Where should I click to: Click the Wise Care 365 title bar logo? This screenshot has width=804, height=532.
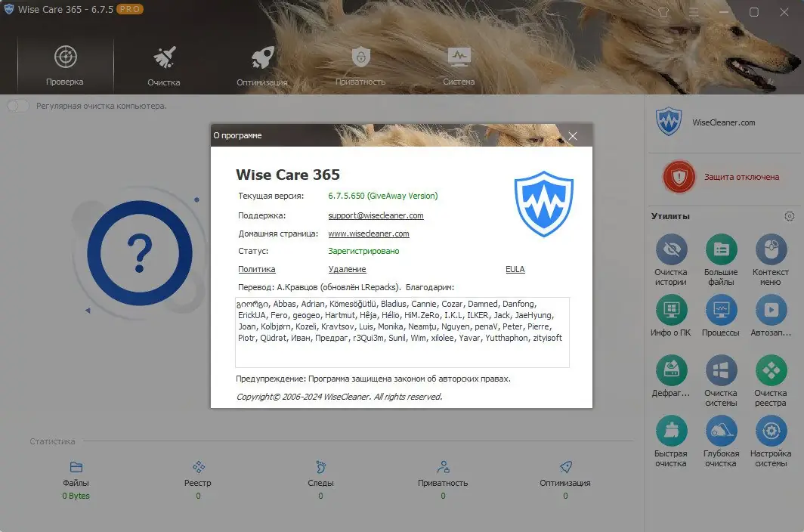[x=9, y=9]
